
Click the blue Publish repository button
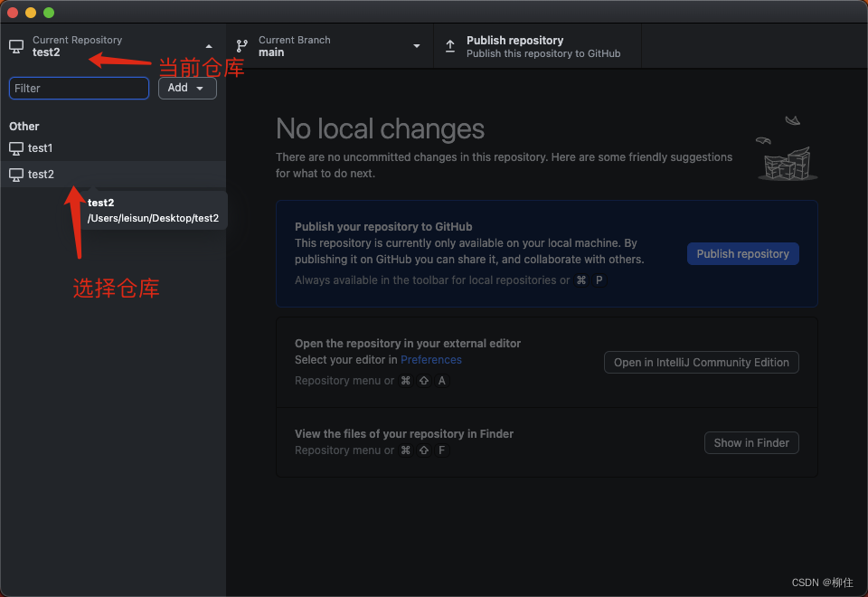[x=742, y=253]
